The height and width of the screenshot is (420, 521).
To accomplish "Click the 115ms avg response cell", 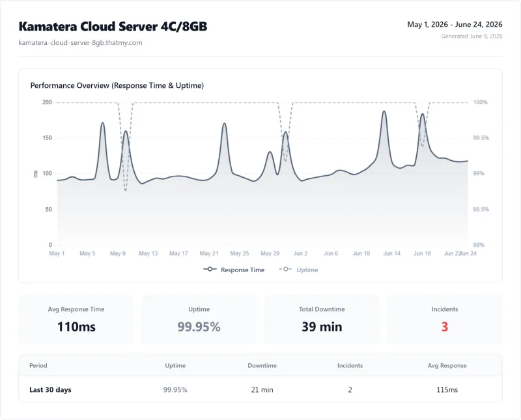I will [447, 390].
